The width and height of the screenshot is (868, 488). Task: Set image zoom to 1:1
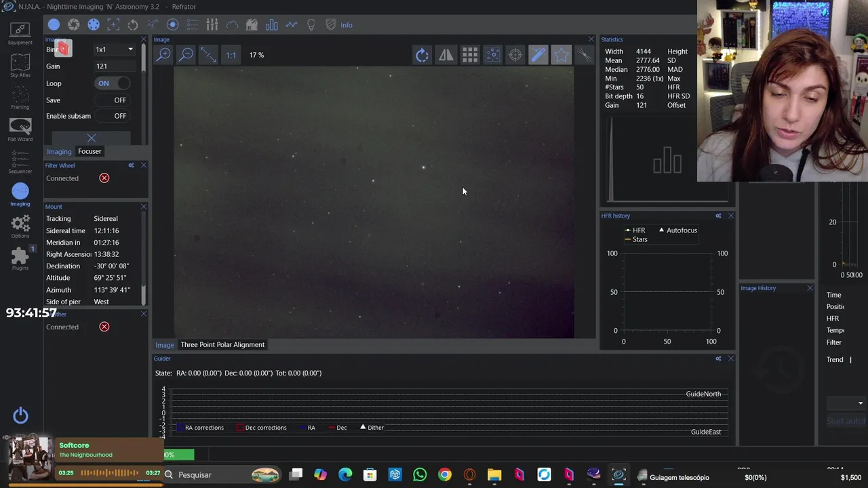[231, 55]
